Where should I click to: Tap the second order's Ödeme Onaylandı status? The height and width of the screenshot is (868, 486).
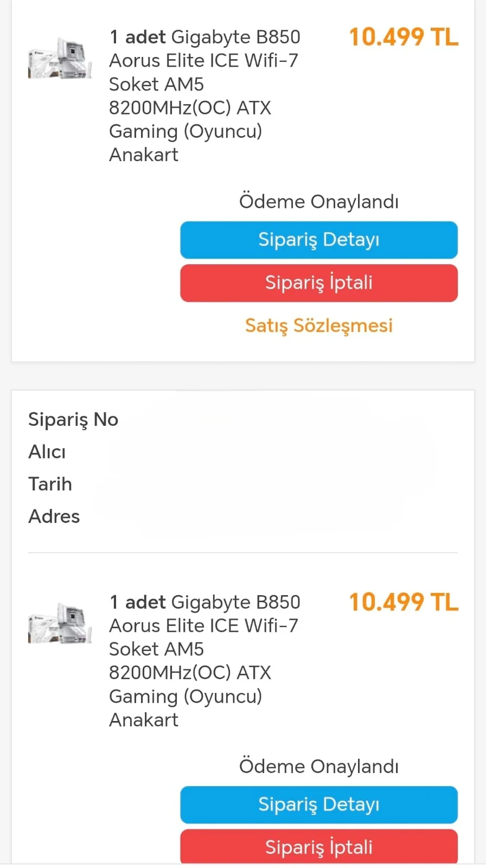319,767
